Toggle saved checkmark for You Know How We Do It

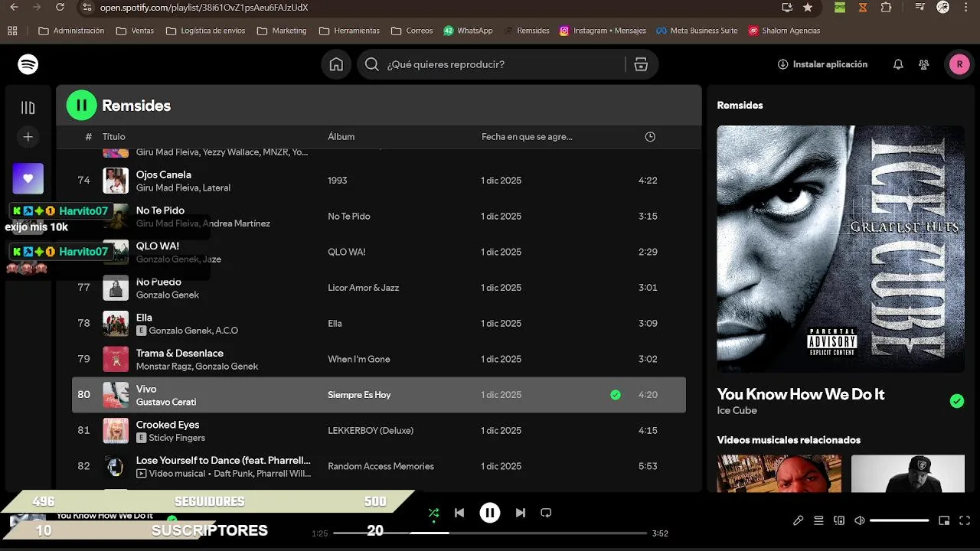[957, 401]
